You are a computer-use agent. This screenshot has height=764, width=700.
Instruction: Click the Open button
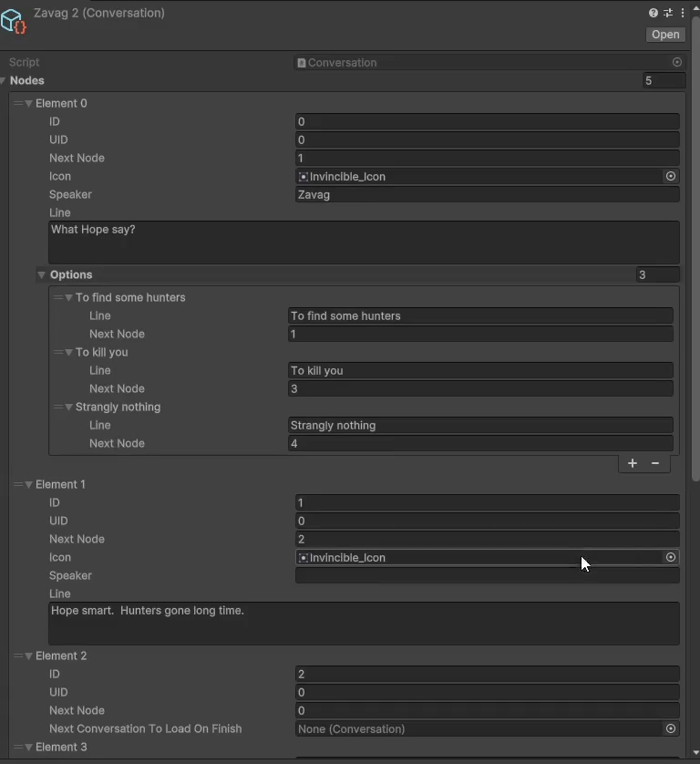(x=665, y=35)
